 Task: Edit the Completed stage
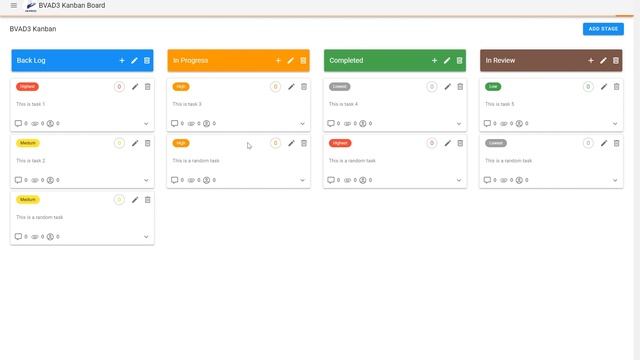(x=447, y=60)
